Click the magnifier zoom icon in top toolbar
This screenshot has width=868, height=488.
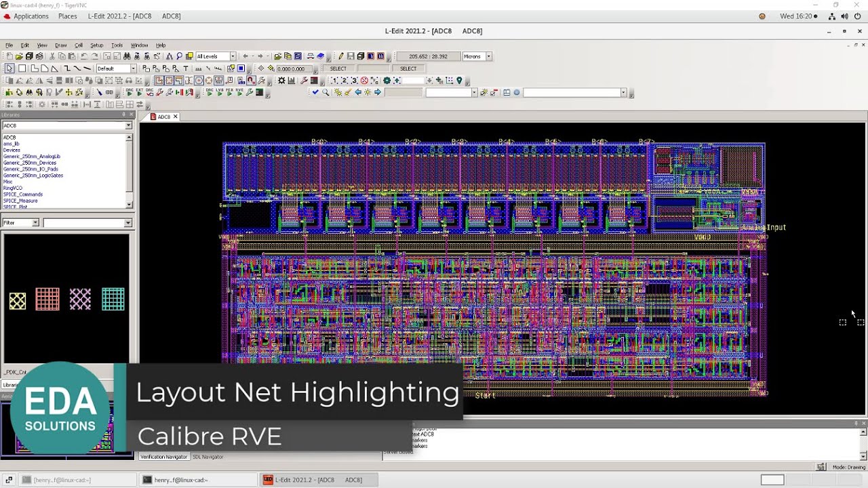(180, 56)
